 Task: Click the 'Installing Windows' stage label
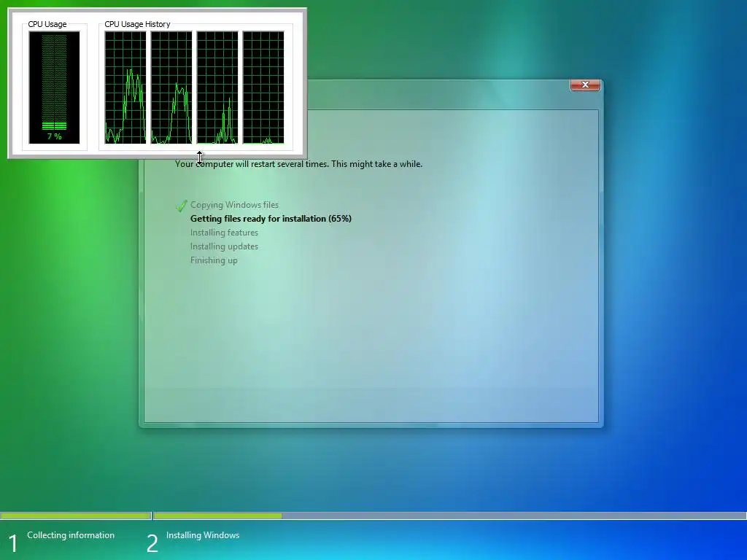point(203,535)
